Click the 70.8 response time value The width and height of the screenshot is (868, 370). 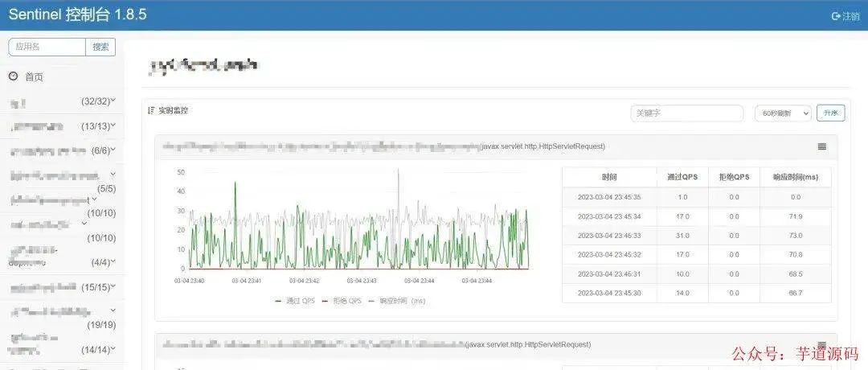coord(796,255)
